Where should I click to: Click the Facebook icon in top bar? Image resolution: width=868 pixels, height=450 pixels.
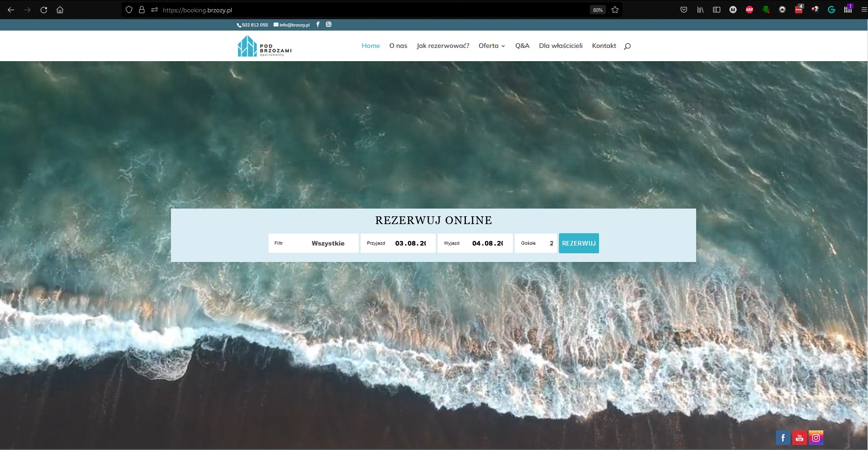(318, 25)
